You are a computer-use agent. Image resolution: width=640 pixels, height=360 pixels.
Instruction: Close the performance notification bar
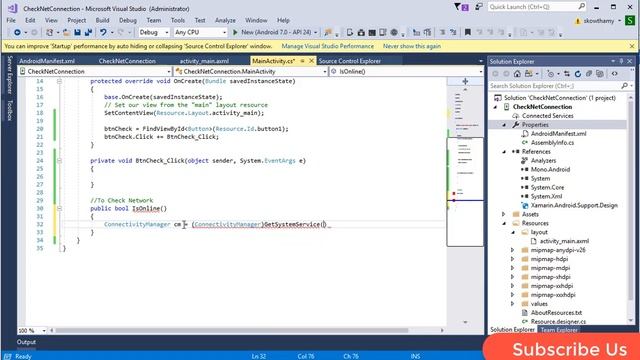632,46
